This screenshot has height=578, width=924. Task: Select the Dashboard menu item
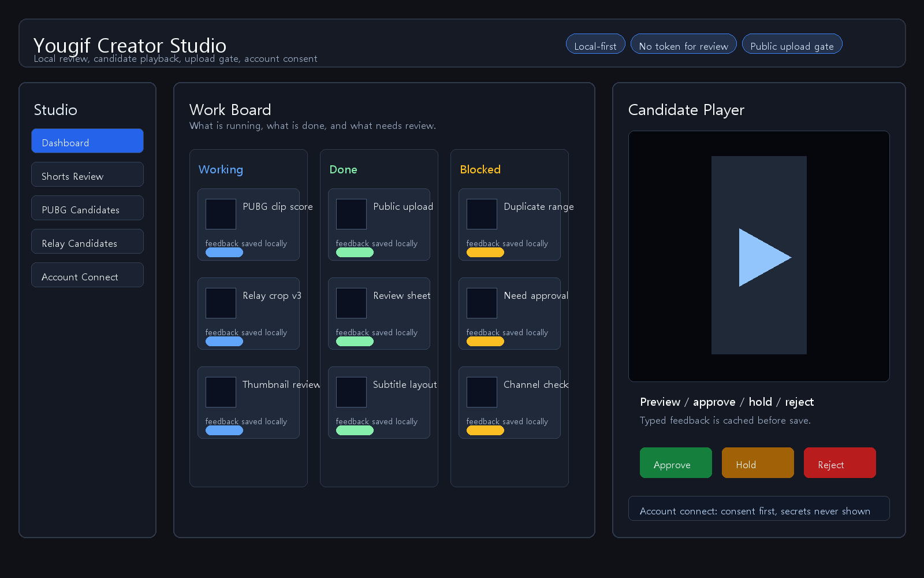coord(87,141)
